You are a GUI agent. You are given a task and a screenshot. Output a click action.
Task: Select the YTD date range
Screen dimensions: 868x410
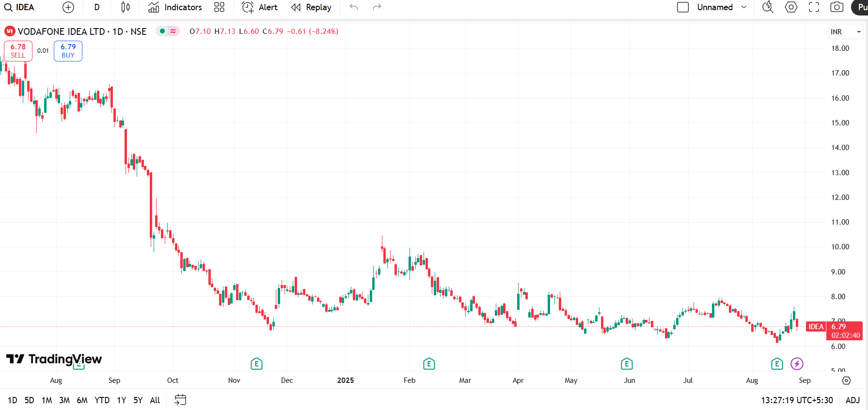pyautogui.click(x=102, y=400)
